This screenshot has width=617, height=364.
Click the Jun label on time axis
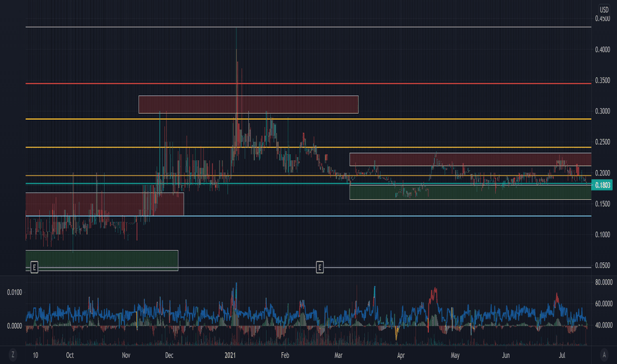(506, 355)
